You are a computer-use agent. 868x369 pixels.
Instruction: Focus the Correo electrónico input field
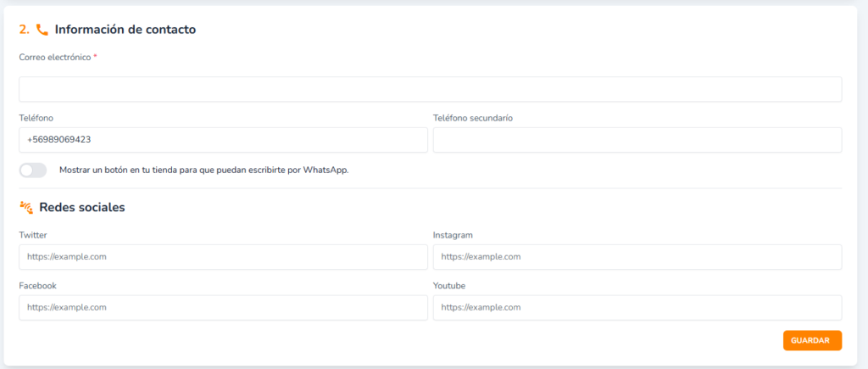click(430, 89)
